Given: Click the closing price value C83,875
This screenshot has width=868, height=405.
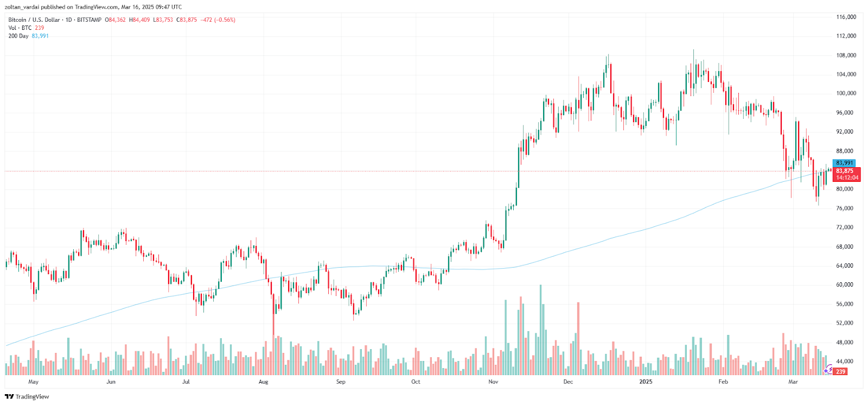Looking at the screenshot, I should [x=187, y=20].
